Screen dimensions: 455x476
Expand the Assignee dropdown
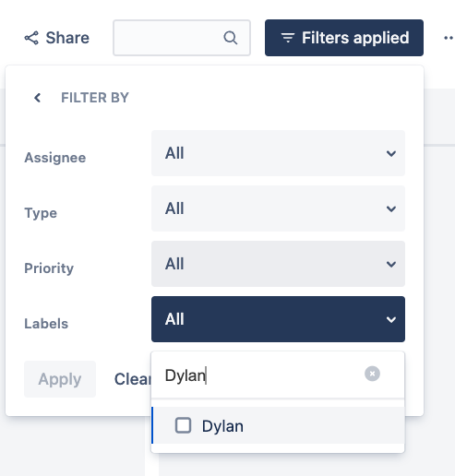(x=278, y=153)
